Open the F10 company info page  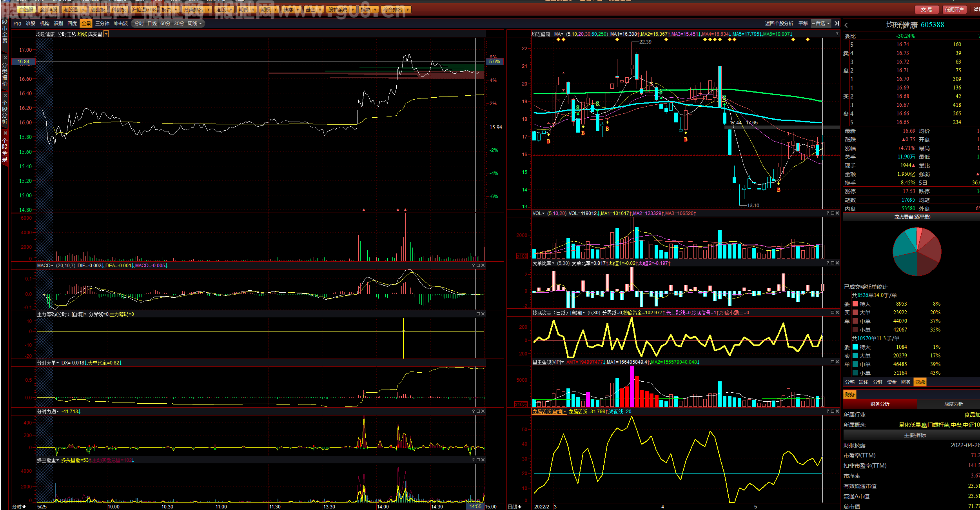click(17, 24)
